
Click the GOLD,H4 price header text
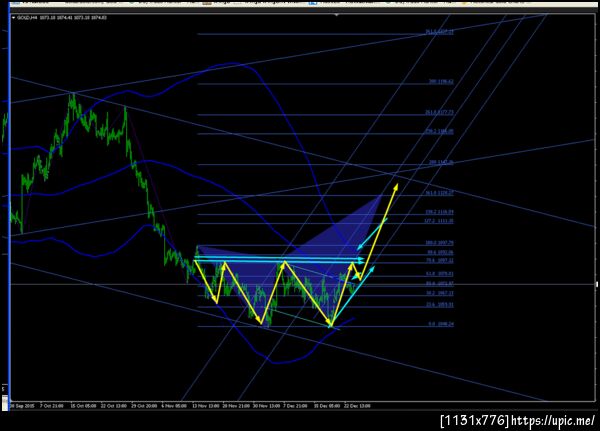(x=62, y=18)
